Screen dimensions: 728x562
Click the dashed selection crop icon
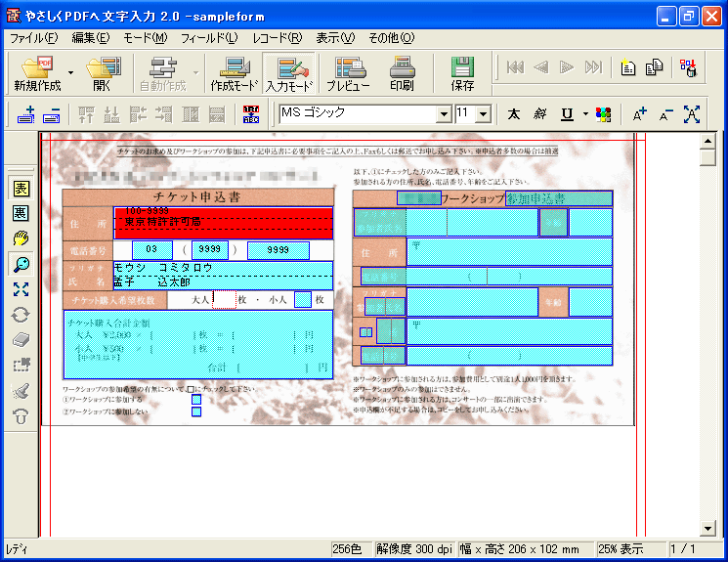(x=21, y=366)
